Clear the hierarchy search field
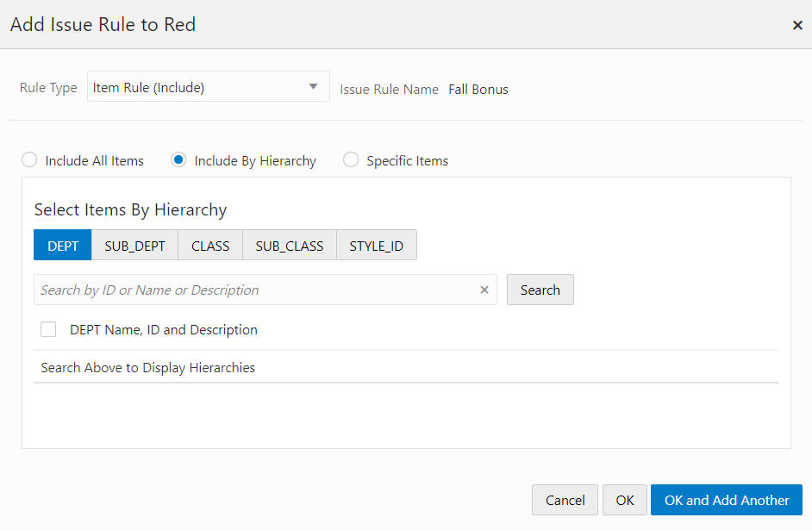This screenshot has width=812, height=530. (x=484, y=290)
